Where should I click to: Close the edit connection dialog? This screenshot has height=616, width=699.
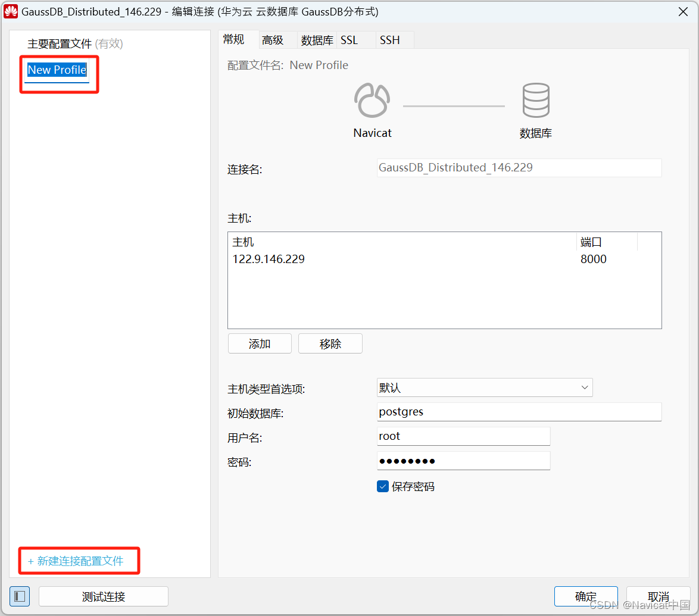(x=683, y=12)
